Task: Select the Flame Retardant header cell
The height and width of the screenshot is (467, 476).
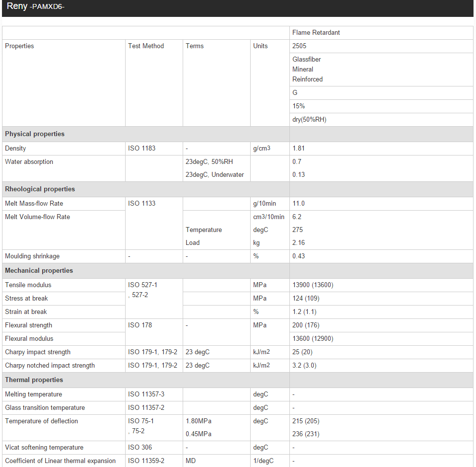Action: click(381, 33)
